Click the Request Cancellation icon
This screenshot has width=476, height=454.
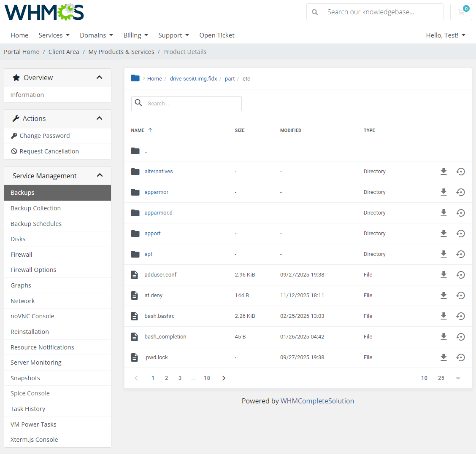point(14,151)
